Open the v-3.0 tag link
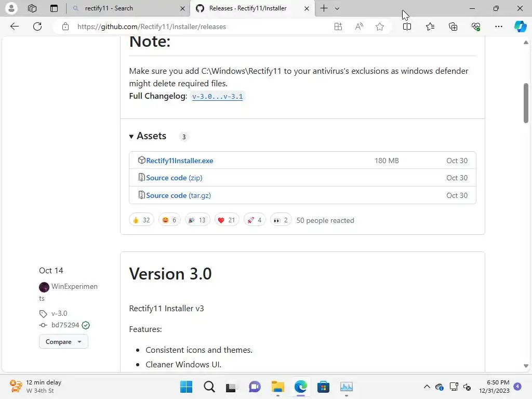The height and width of the screenshot is (399, 532). click(59, 313)
